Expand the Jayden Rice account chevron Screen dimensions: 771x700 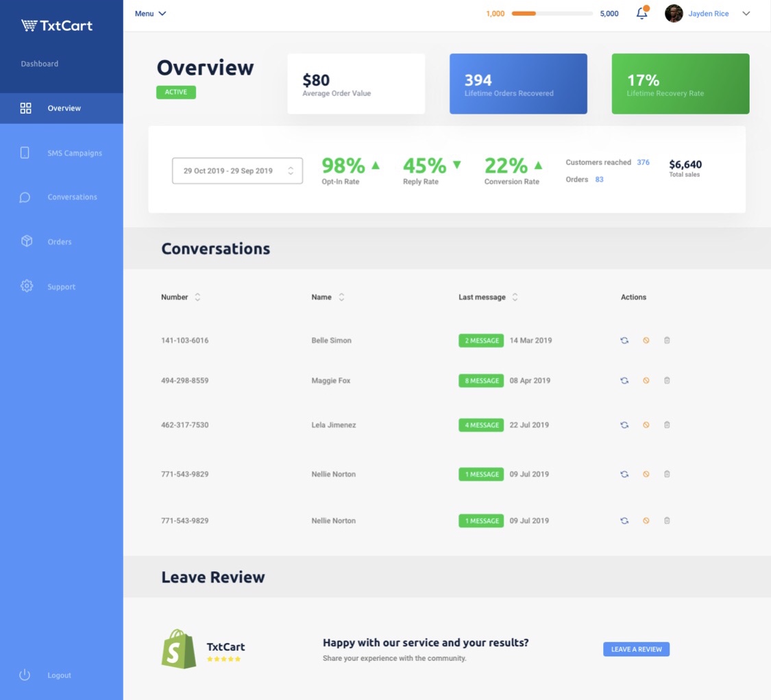(746, 13)
